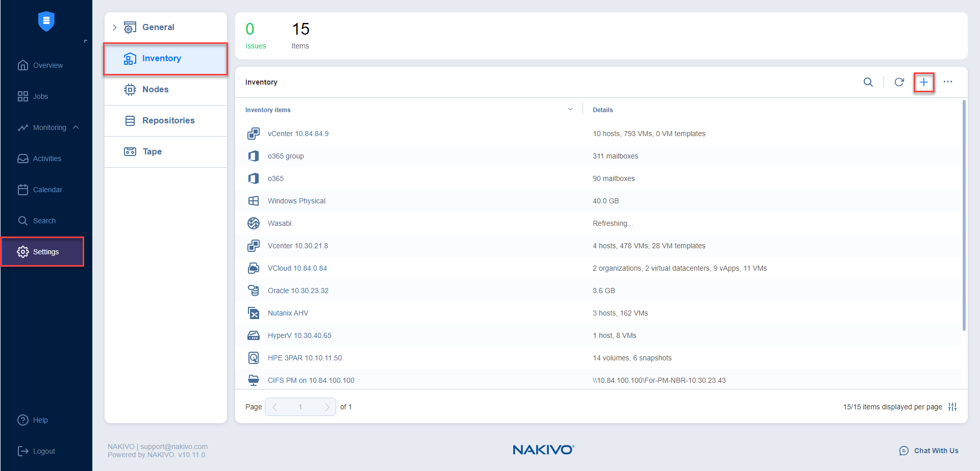The width and height of the screenshot is (980, 471).
Task: Click the inventory list vertical scrollbar
Action: (x=964, y=214)
